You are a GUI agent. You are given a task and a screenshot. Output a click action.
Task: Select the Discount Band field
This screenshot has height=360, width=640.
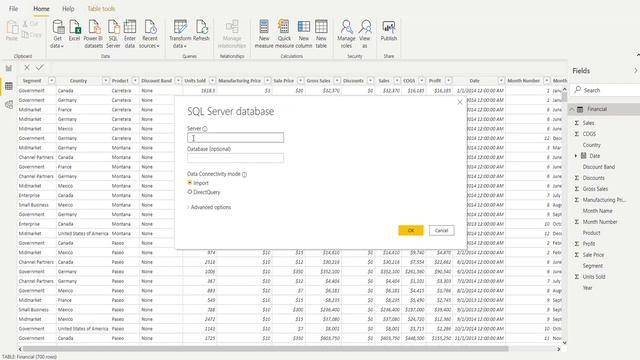tap(598, 167)
